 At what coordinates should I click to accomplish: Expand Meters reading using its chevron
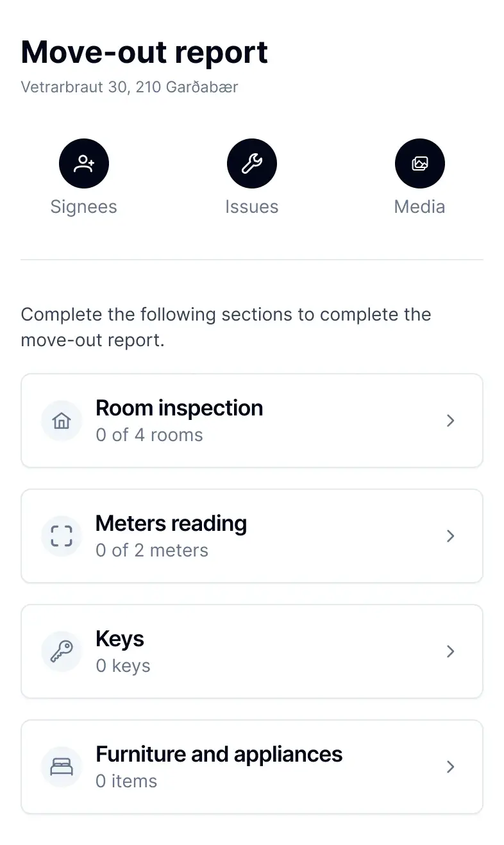click(450, 536)
